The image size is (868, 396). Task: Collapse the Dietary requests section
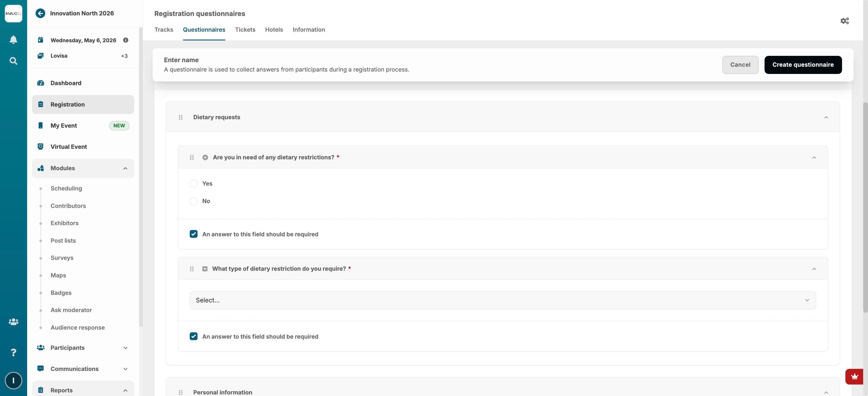click(826, 117)
